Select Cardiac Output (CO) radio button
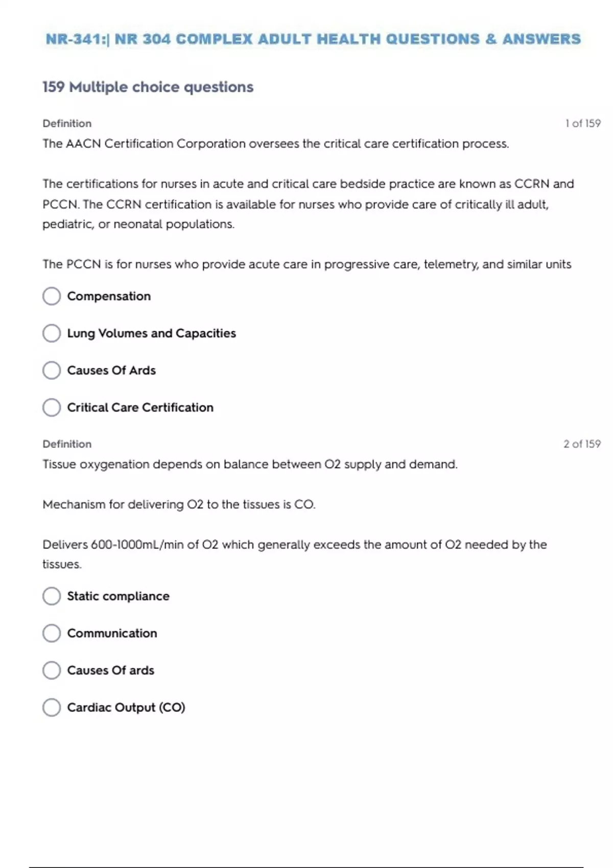This screenshot has width=613, height=868. (x=52, y=708)
